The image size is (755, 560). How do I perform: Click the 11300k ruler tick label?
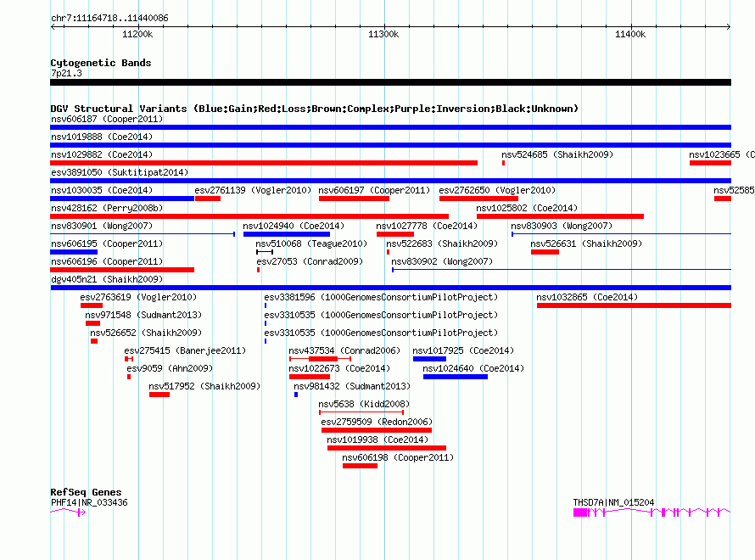coord(383,34)
